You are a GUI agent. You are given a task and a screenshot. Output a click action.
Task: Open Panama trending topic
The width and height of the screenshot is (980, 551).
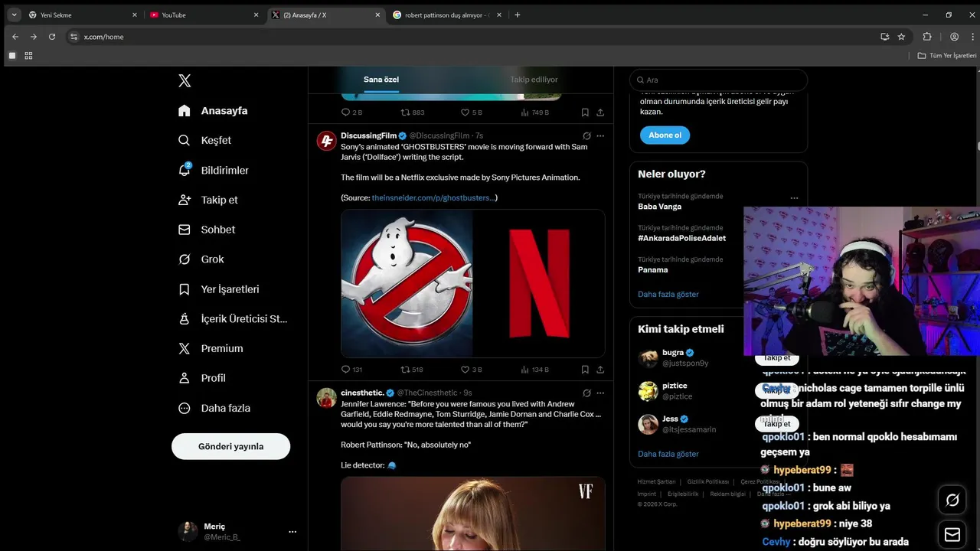click(653, 269)
